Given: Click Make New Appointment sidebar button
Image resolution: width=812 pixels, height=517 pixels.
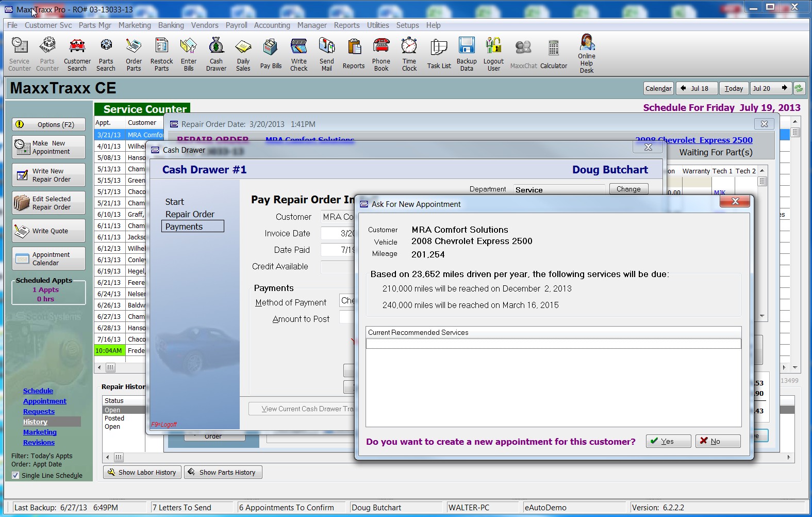Looking at the screenshot, I should (49, 147).
